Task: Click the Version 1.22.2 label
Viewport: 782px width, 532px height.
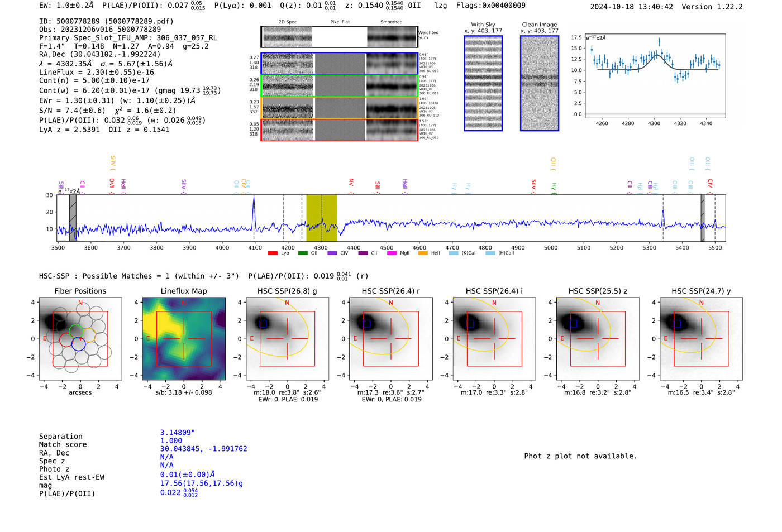Action: [712, 7]
